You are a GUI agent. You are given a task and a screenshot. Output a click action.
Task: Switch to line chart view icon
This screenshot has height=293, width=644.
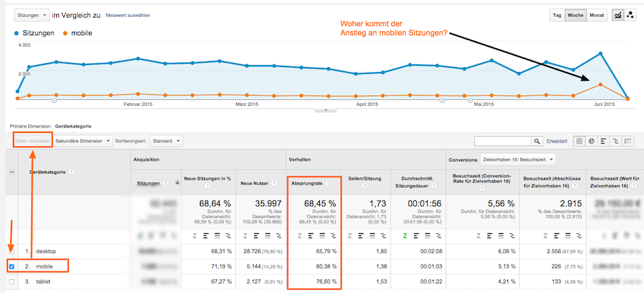[x=618, y=14]
